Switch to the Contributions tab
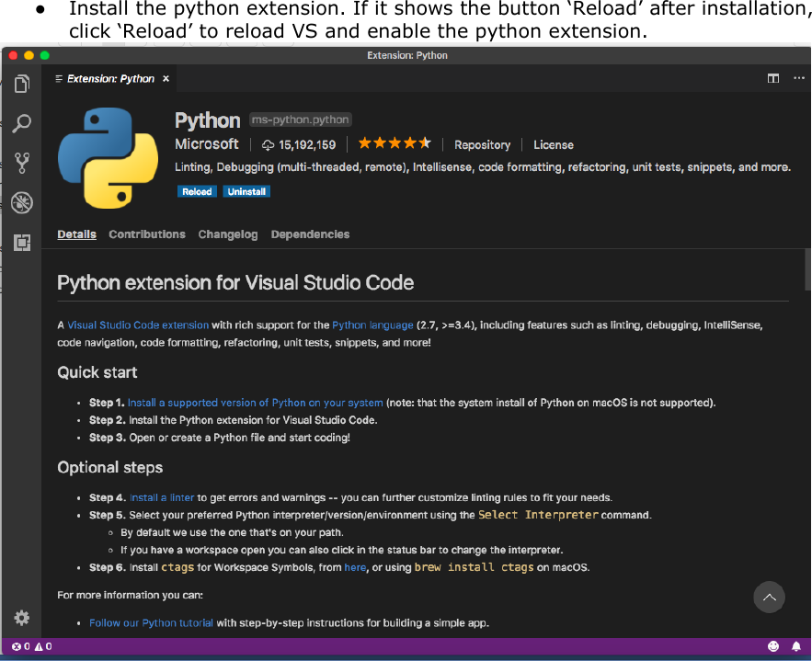Image resolution: width=812 pixels, height=661 pixels. (147, 234)
